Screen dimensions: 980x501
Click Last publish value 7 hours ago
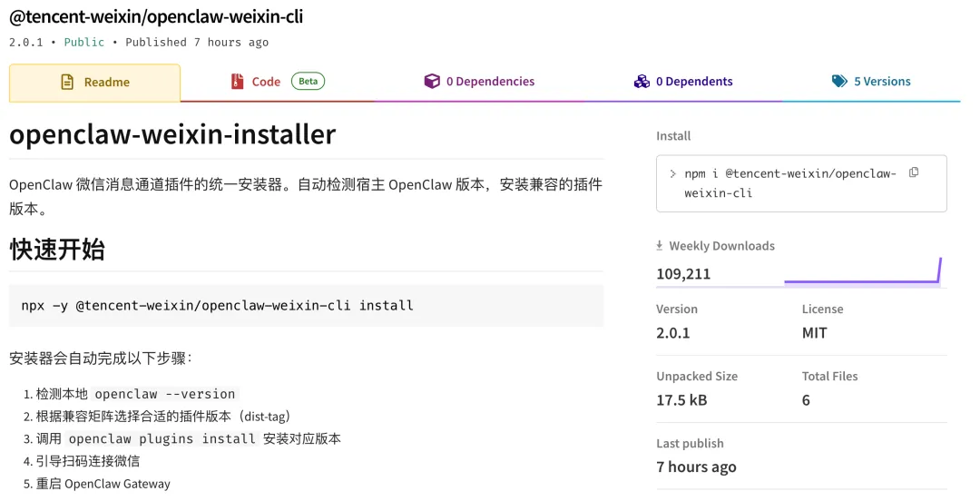click(696, 467)
